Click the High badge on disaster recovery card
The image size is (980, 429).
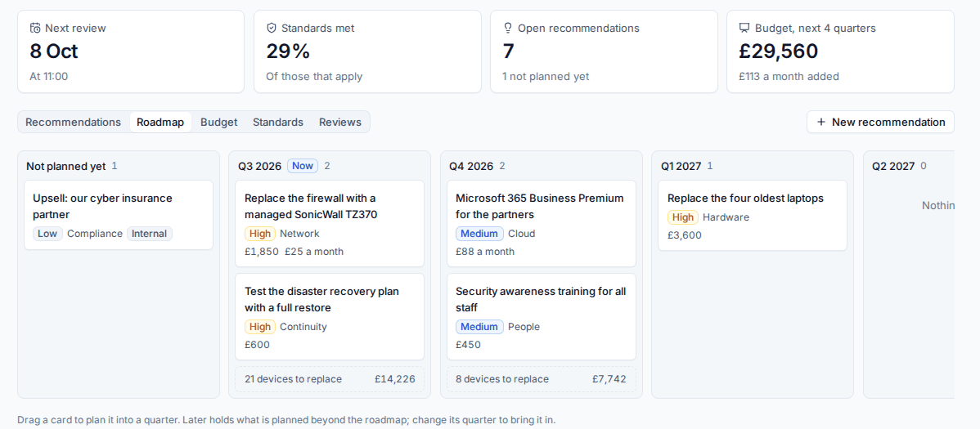(x=260, y=327)
